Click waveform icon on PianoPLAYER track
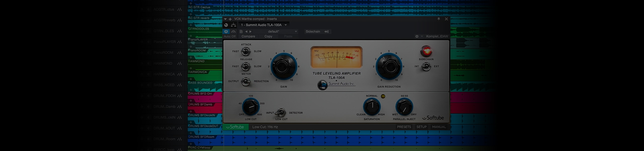644x151 pixels. pyautogui.click(x=179, y=42)
